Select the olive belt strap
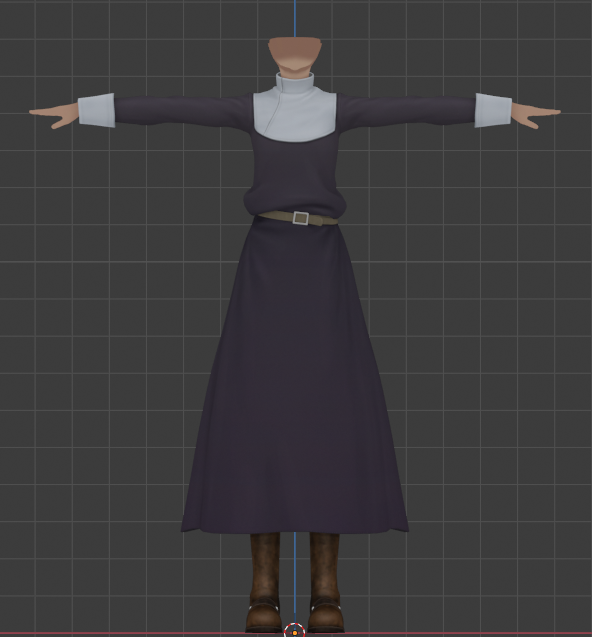This screenshot has width=592, height=637. [298, 218]
